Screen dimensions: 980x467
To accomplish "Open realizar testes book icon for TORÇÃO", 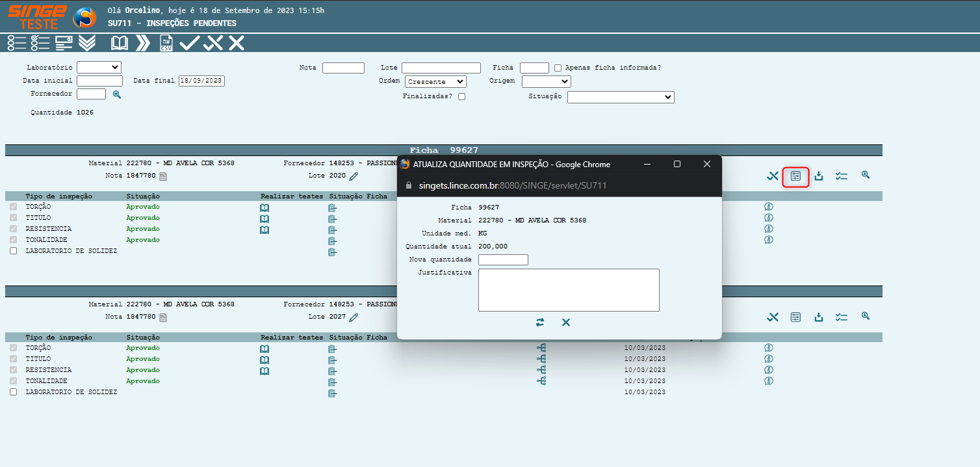I will (264, 207).
